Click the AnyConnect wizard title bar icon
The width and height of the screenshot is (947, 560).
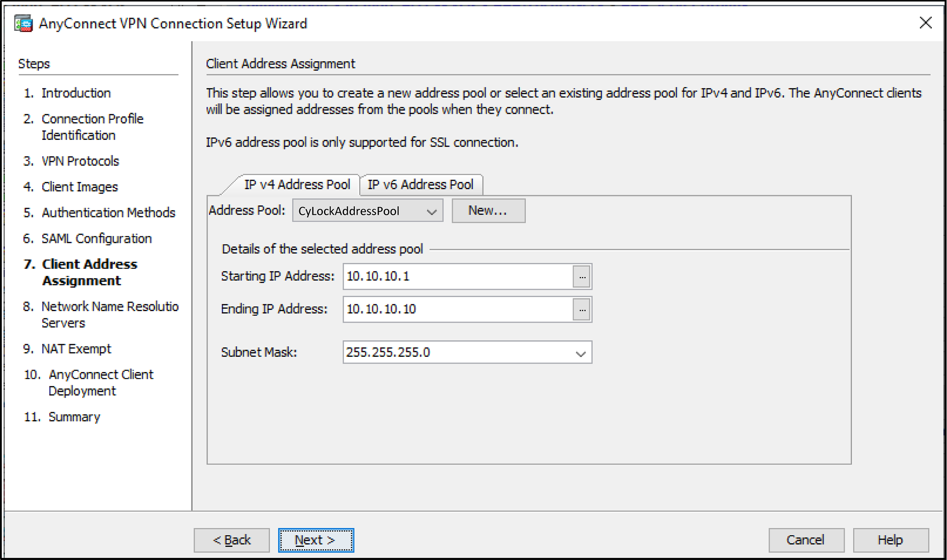click(x=23, y=23)
